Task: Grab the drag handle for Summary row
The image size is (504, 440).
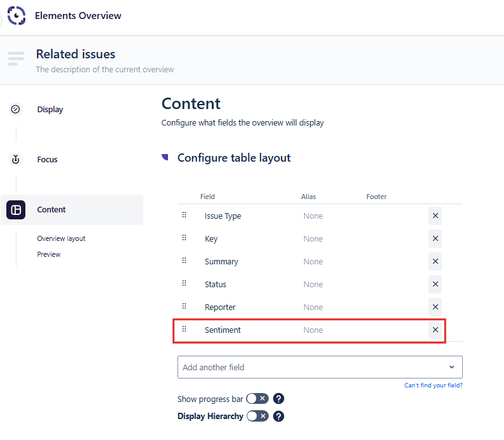Action: click(184, 261)
